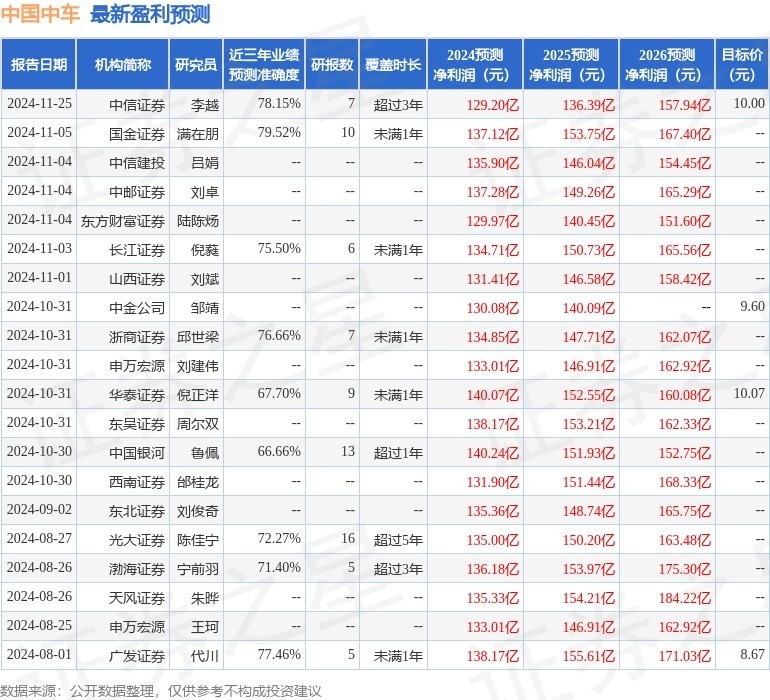
Task: Click the 140.24亿 profit value
Action: click(x=493, y=452)
